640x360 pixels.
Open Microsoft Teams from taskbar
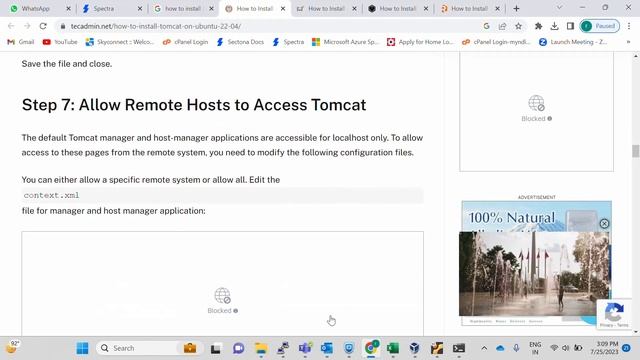pyautogui.click(x=305, y=348)
